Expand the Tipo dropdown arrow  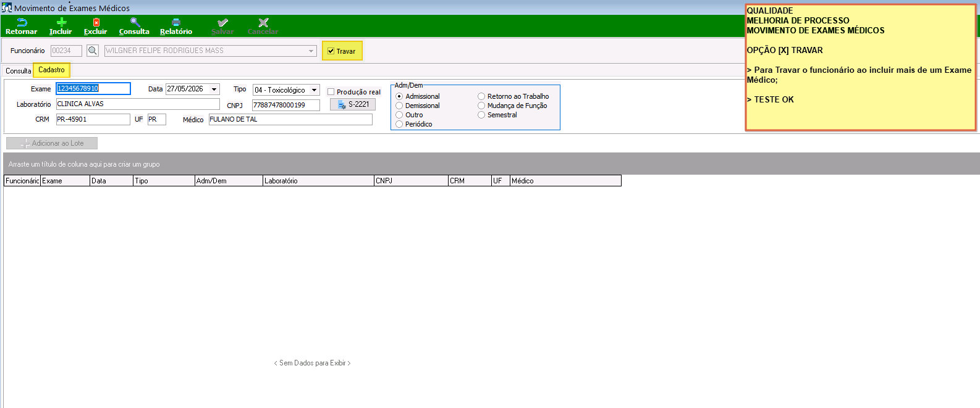pyautogui.click(x=314, y=90)
